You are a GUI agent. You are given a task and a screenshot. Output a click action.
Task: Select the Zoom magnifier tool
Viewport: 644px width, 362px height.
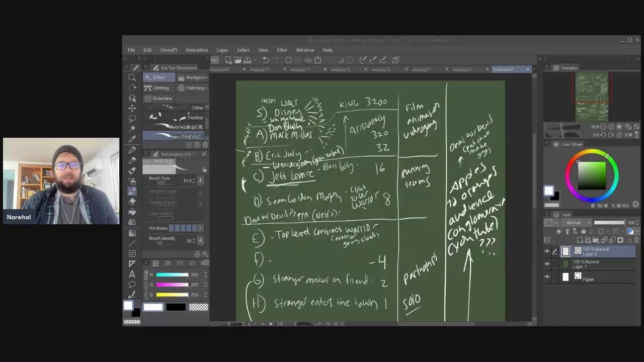pyautogui.click(x=132, y=77)
